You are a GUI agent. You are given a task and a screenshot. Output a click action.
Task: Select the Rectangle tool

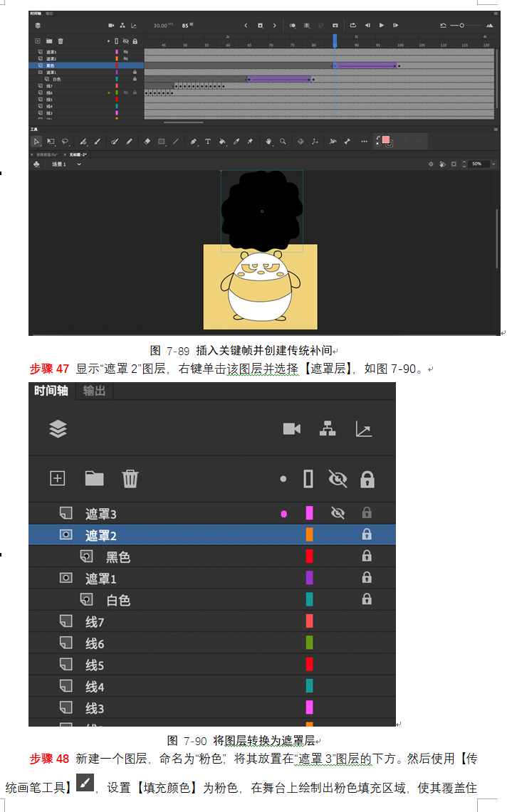click(x=161, y=142)
